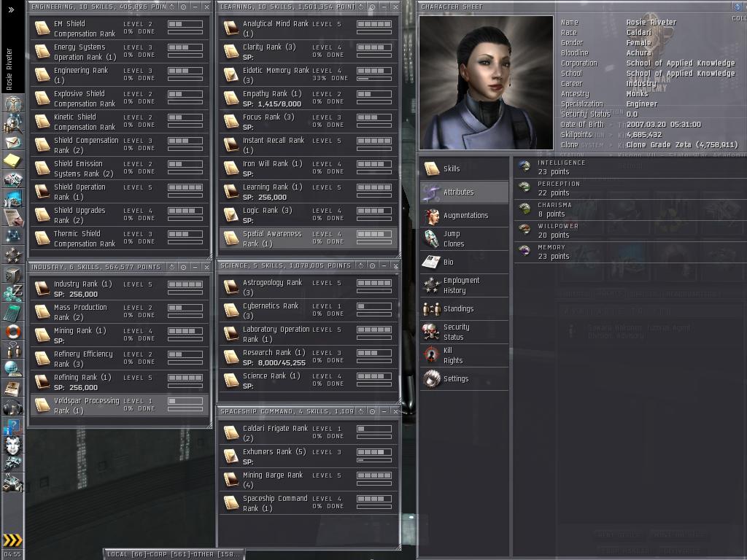Click the Perception attribute icon
747x560 pixels.
click(x=525, y=187)
